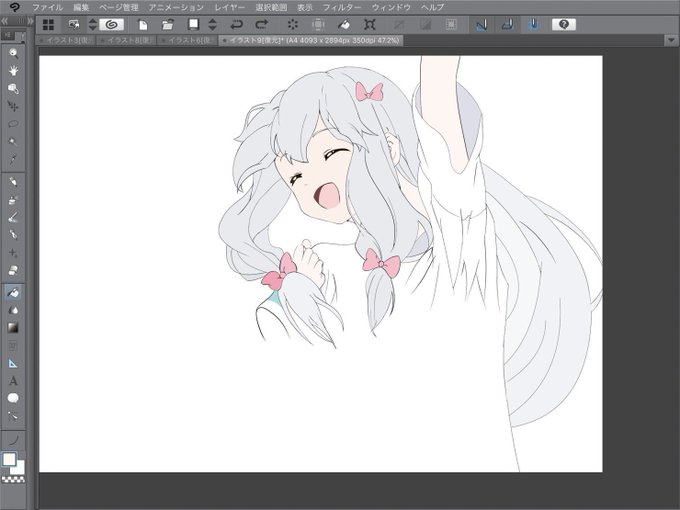Select the Correct Line tool
The width and height of the screenshot is (680, 510).
(x=13, y=416)
